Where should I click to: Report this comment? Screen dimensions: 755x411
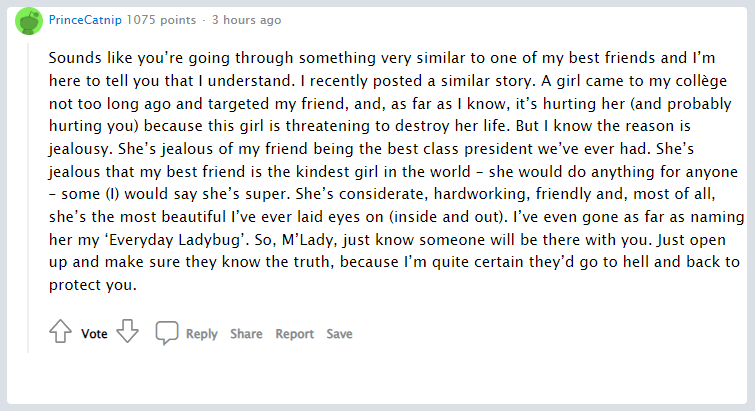(x=295, y=334)
